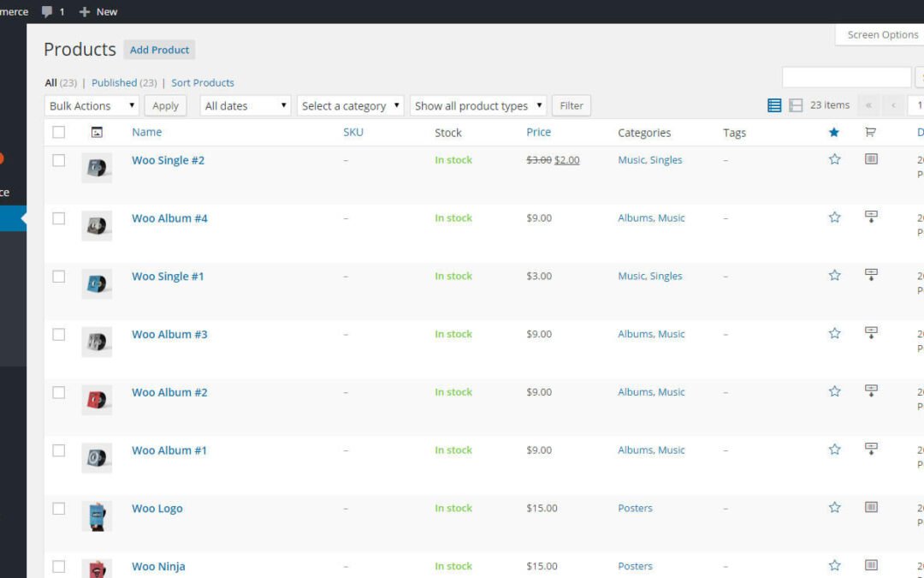
Task: Open the Woo Ninja product link
Action: click(158, 566)
